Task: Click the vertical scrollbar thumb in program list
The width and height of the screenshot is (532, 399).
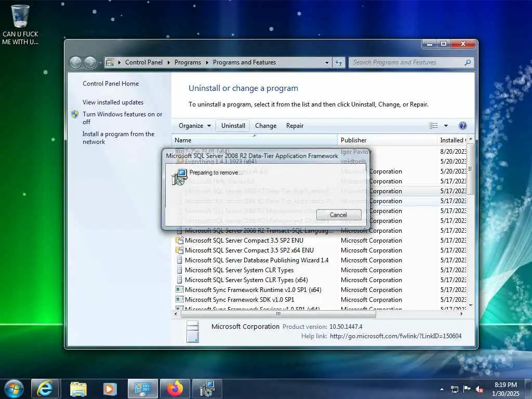Action: click(x=470, y=169)
